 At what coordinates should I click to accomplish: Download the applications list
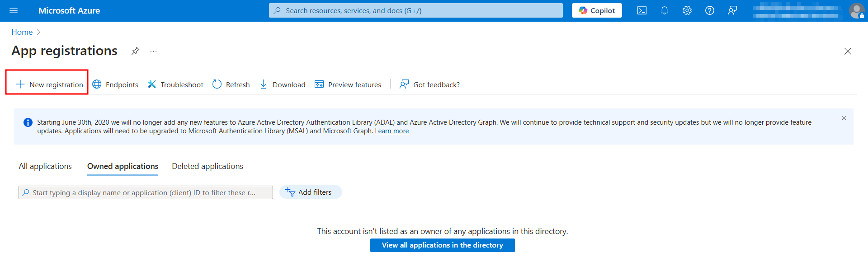283,84
